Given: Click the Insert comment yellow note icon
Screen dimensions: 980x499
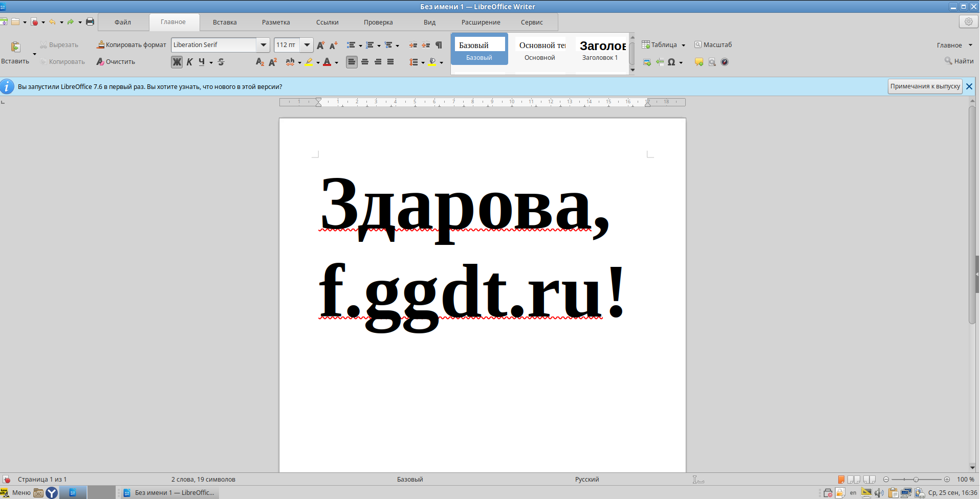Looking at the screenshot, I should pyautogui.click(x=699, y=62).
